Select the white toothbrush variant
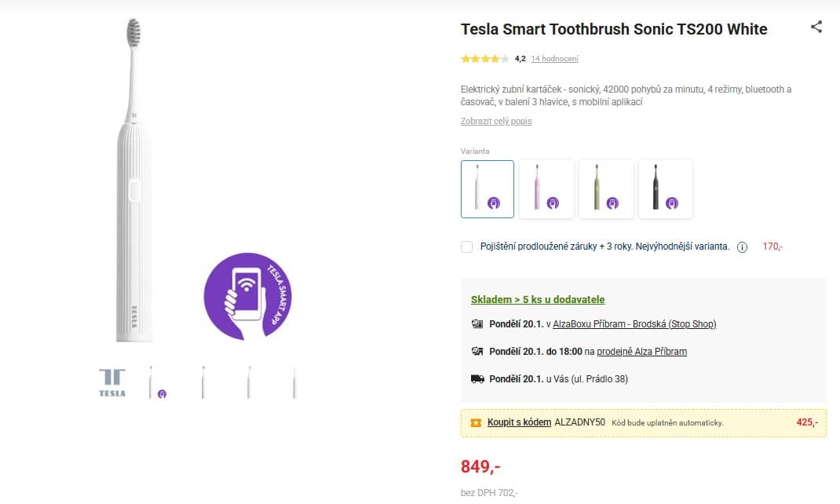 [488, 189]
